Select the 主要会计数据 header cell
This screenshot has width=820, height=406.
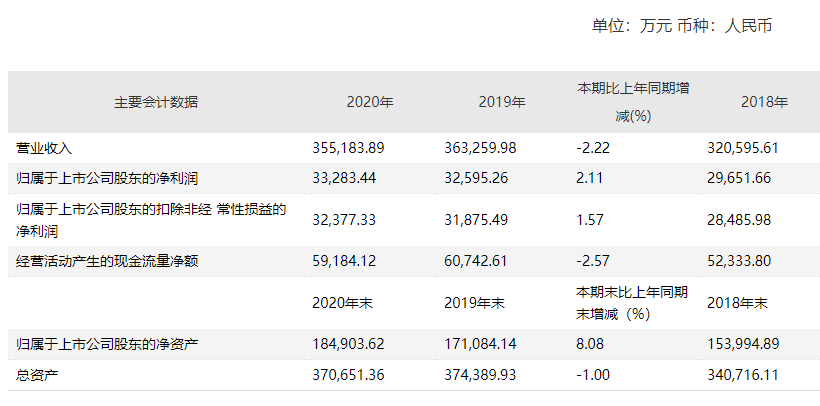tap(156, 102)
